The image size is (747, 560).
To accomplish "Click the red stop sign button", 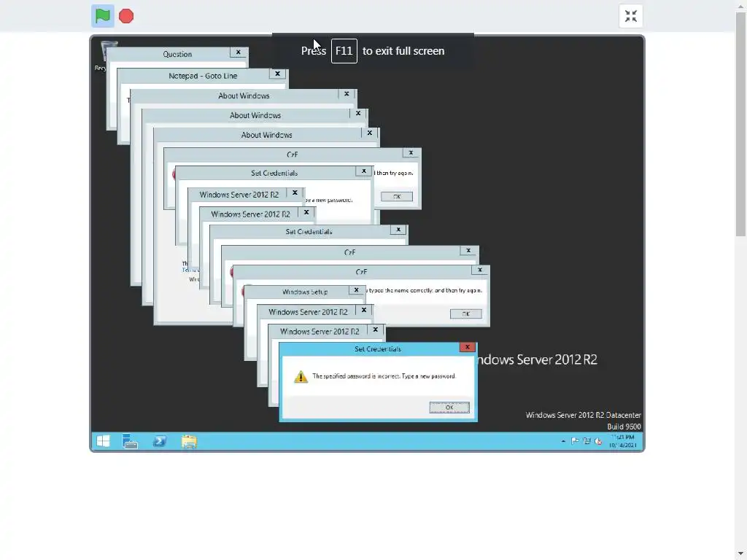I will (126, 16).
